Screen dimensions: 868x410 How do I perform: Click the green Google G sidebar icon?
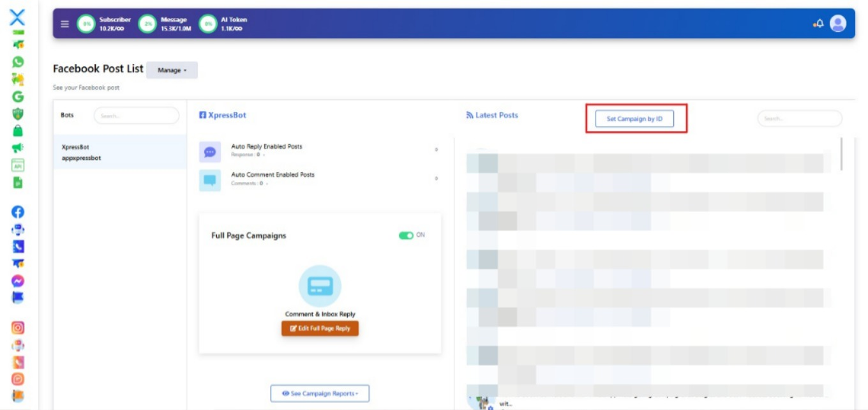(18, 96)
